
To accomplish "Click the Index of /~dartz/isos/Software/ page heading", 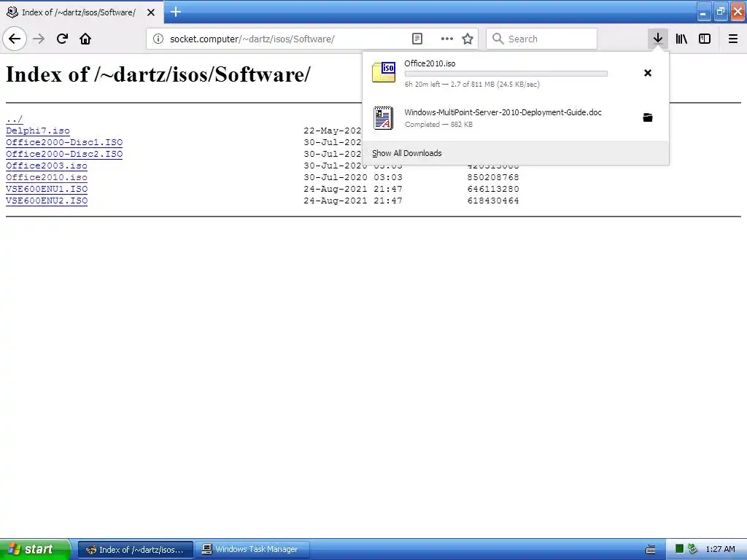I will (x=158, y=75).
